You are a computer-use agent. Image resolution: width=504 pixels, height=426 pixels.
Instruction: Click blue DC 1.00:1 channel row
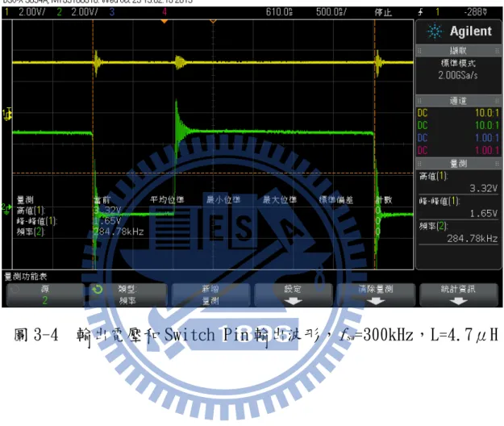(458, 138)
